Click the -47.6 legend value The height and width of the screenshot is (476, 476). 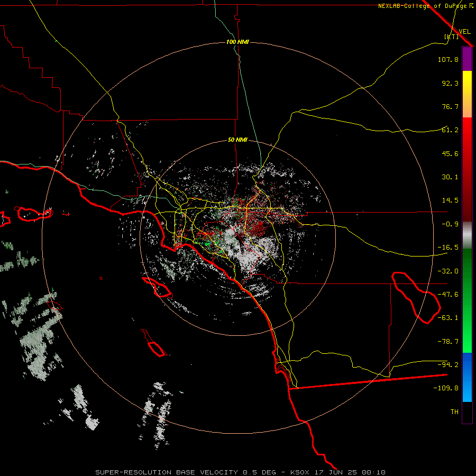tap(448, 295)
